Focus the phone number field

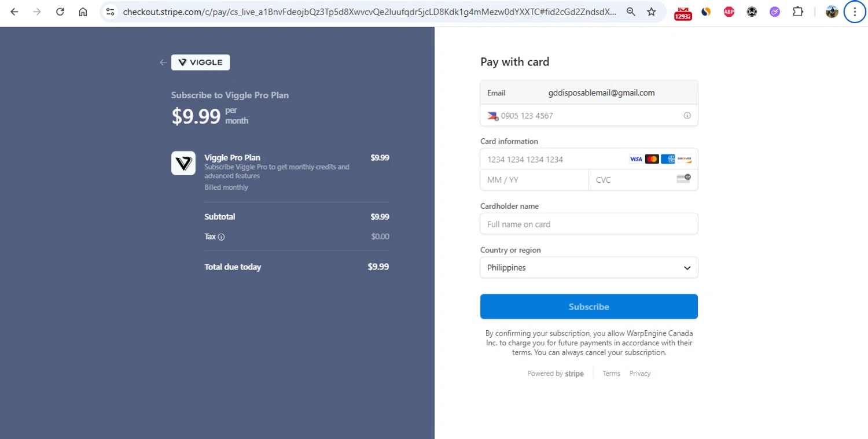tap(589, 116)
